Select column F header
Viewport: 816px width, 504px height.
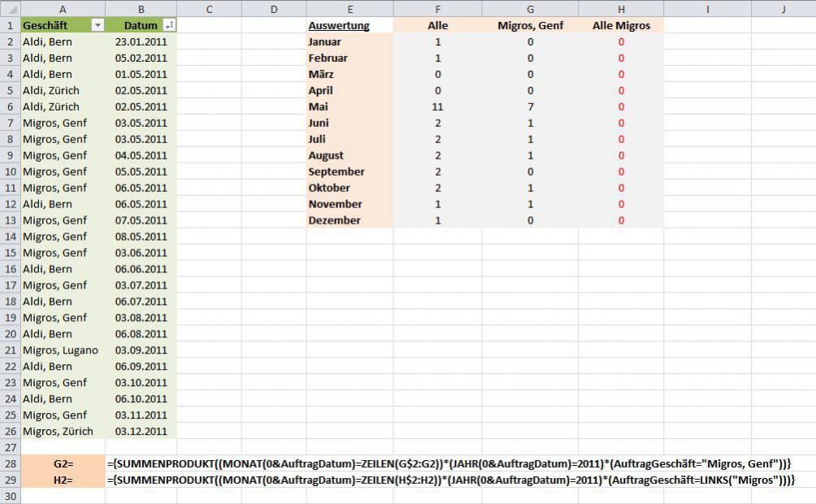437,9
